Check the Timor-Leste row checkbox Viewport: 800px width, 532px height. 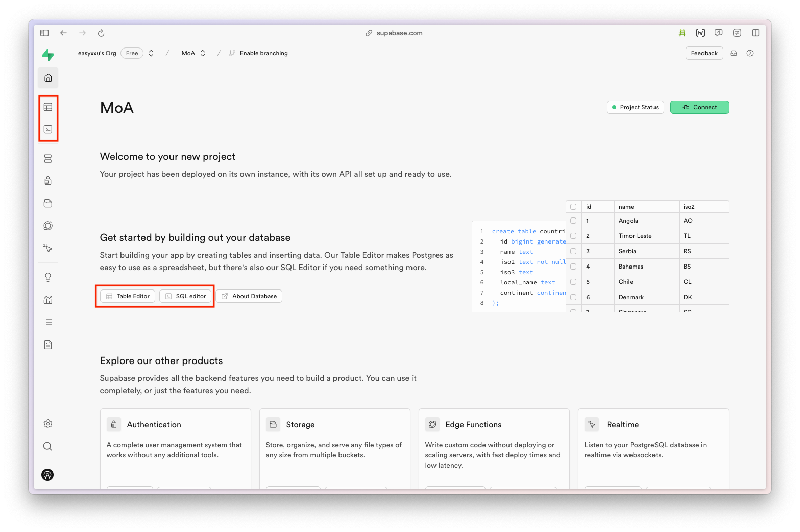tap(573, 236)
